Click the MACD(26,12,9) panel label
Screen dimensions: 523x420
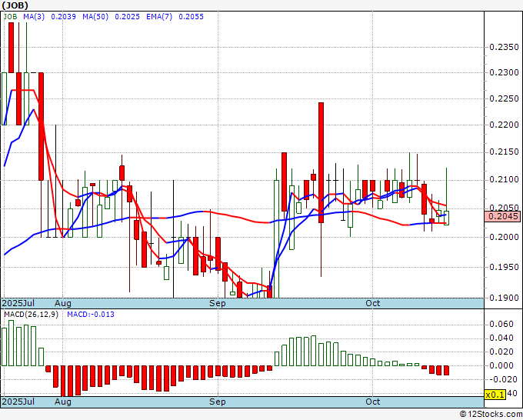point(31,315)
